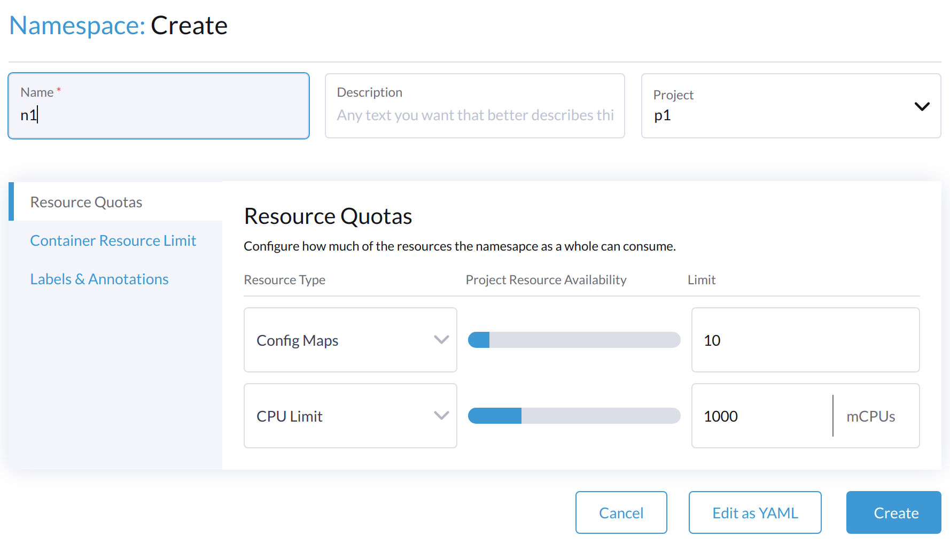Open the Labels & Annotations section
Viewport: 950px width, 560px height.
pyautogui.click(x=99, y=279)
